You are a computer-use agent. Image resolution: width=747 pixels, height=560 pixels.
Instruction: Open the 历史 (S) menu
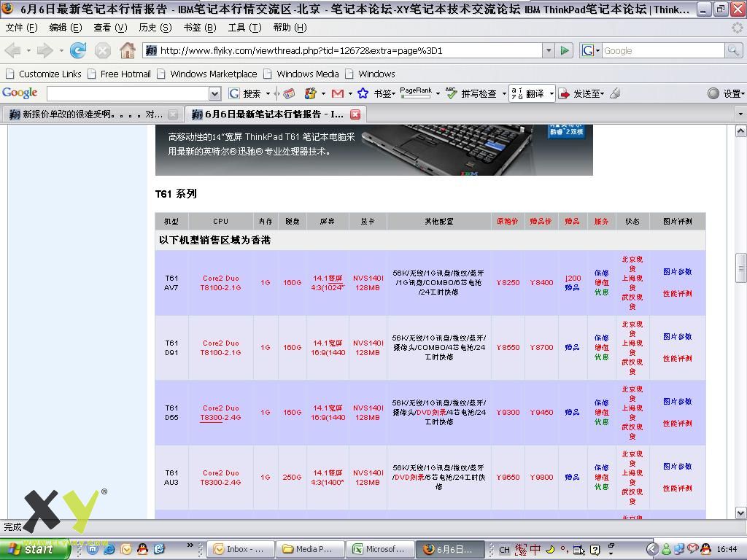(155, 28)
